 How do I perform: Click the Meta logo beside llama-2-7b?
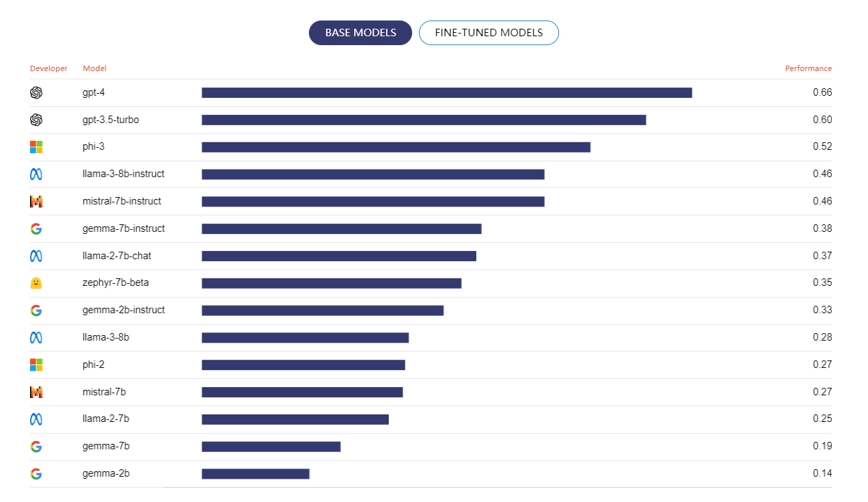click(36, 419)
